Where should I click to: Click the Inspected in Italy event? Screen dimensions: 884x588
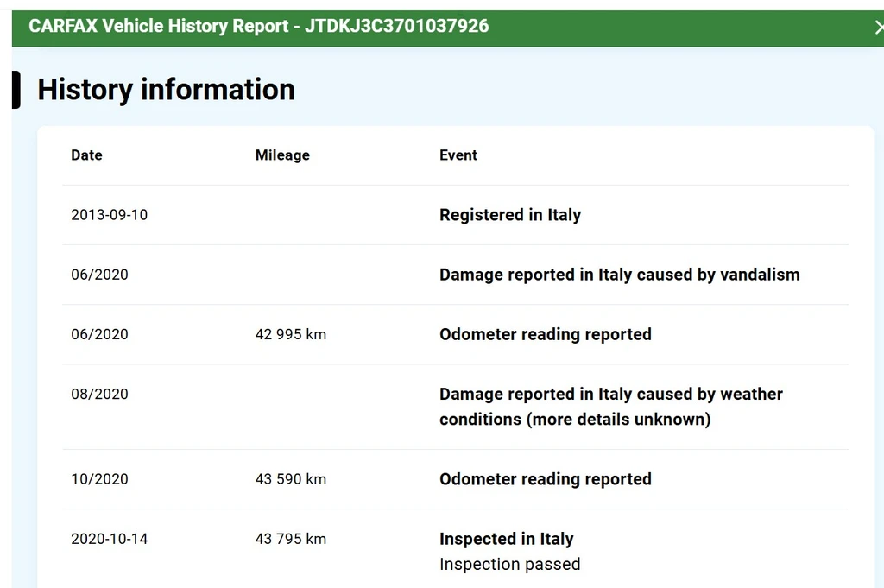(507, 539)
